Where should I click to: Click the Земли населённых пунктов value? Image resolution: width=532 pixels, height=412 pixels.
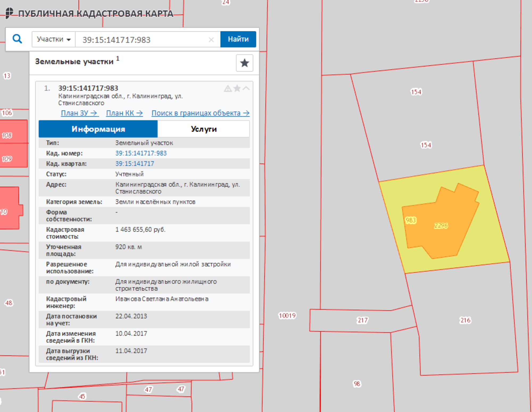coord(155,202)
